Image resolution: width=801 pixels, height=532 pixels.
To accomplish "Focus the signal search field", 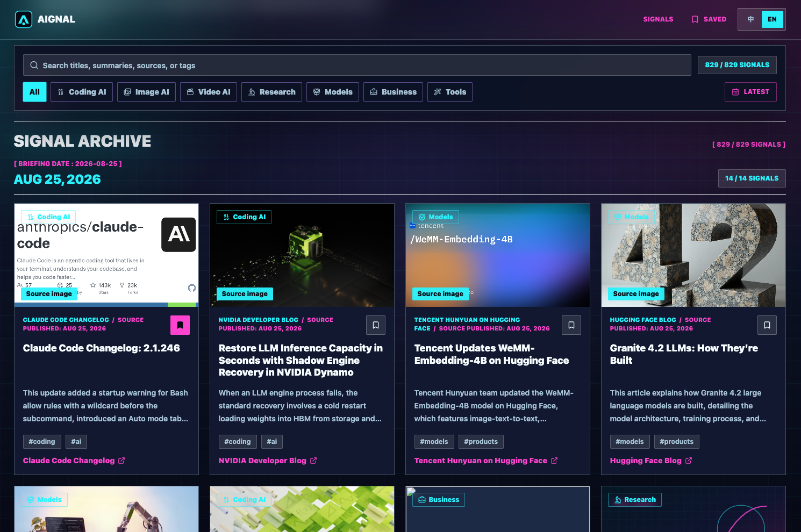I will coord(357,65).
